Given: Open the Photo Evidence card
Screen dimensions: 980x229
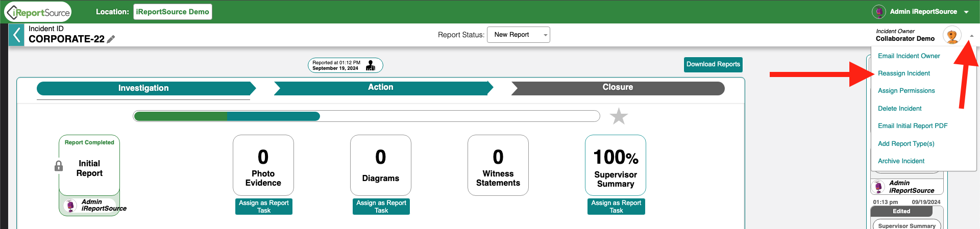Looking at the screenshot, I should pos(263,165).
